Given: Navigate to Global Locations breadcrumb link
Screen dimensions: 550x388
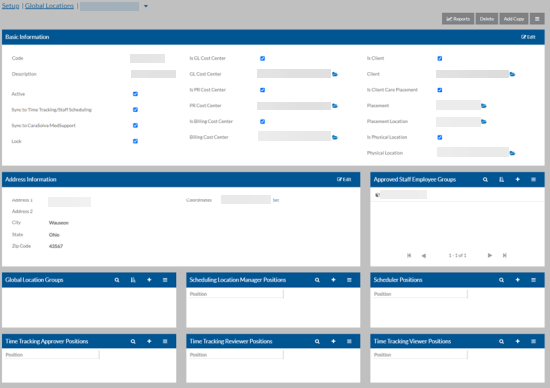Looking at the screenshot, I should 49,6.
